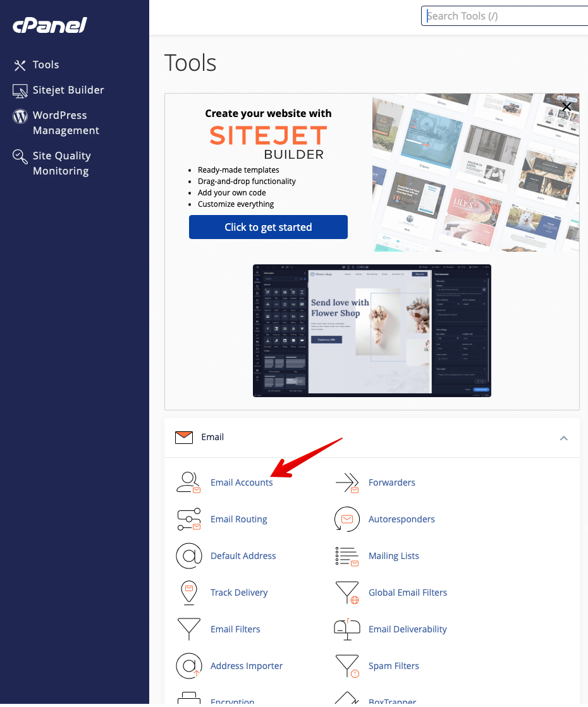Image resolution: width=588 pixels, height=707 pixels.
Task: Click the Autoresponders icon
Action: pyautogui.click(x=346, y=519)
